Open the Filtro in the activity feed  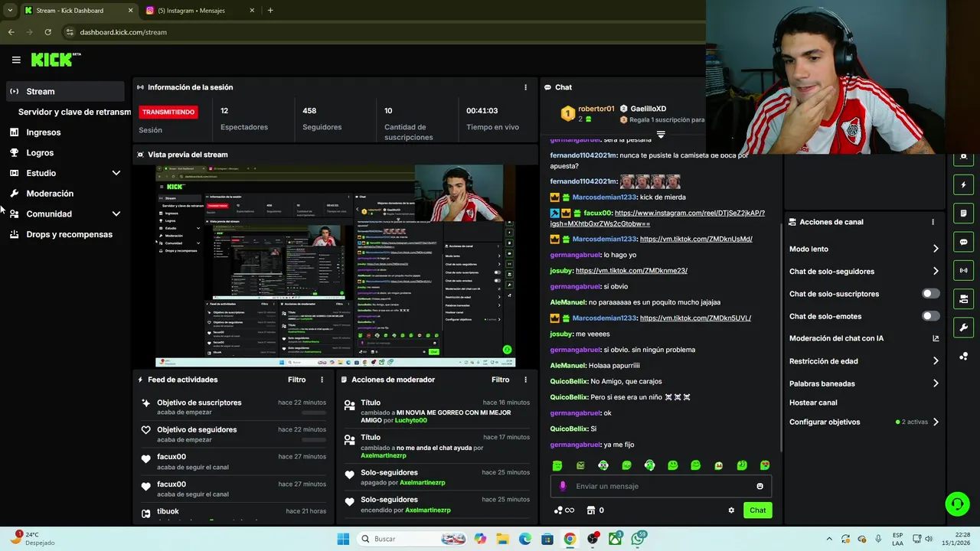coord(296,380)
